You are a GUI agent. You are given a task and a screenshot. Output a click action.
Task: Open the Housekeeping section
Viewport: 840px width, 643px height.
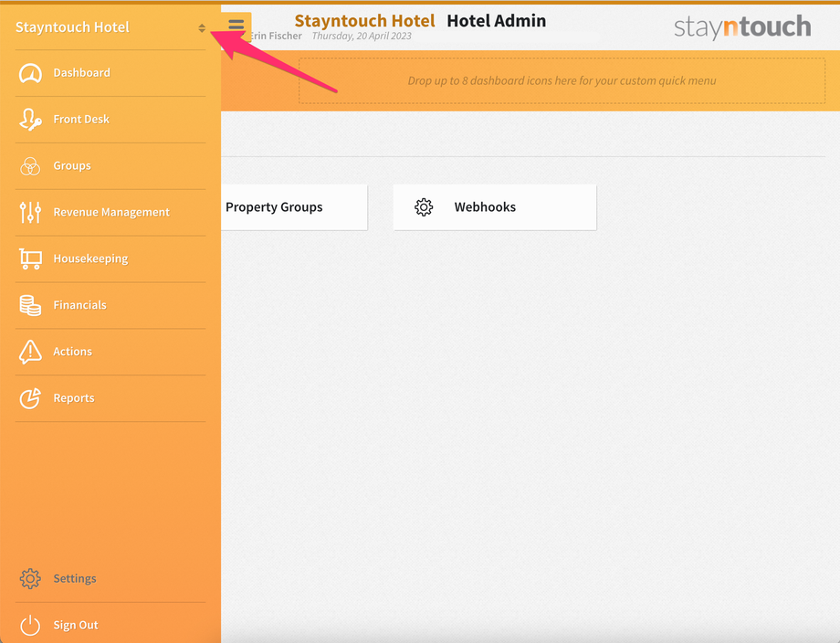(110, 258)
